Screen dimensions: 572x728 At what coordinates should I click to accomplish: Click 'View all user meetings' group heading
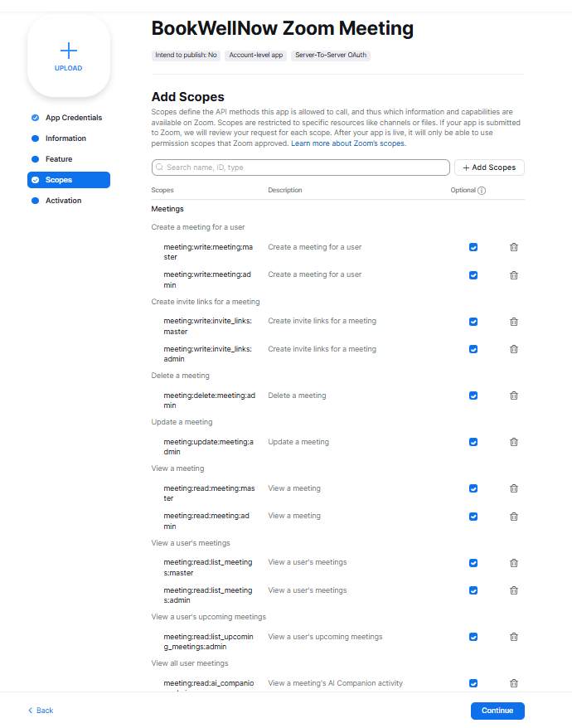click(x=190, y=663)
